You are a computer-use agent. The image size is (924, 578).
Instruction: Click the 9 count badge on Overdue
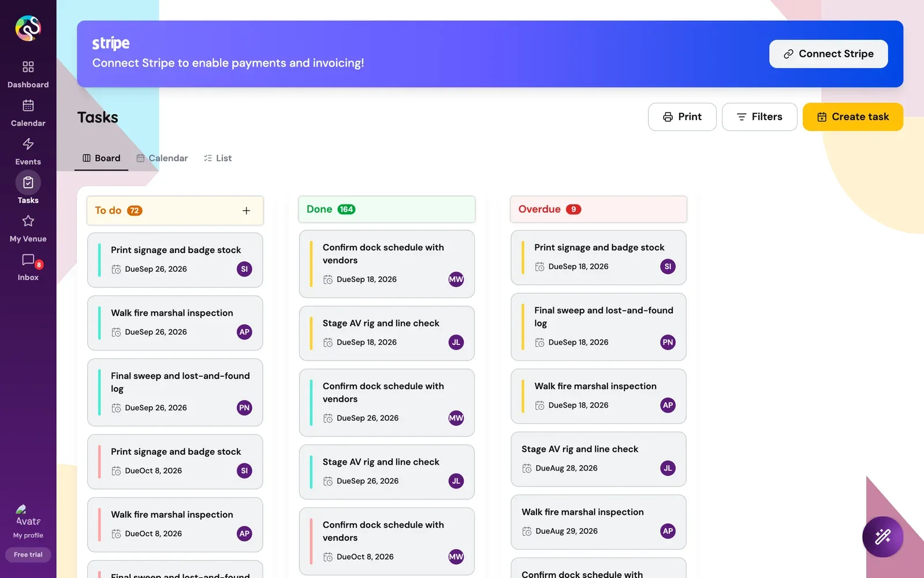click(573, 210)
